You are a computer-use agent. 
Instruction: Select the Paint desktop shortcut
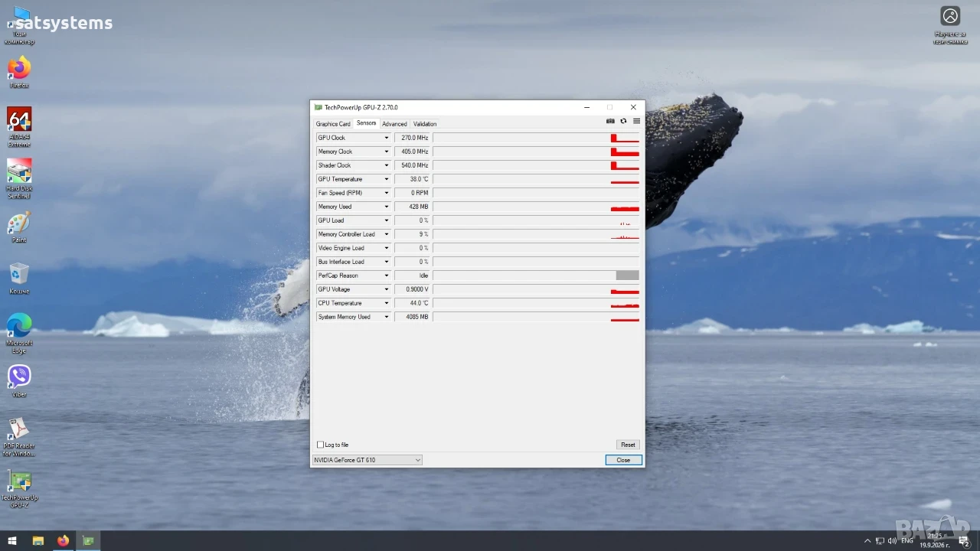click(19, 228)
